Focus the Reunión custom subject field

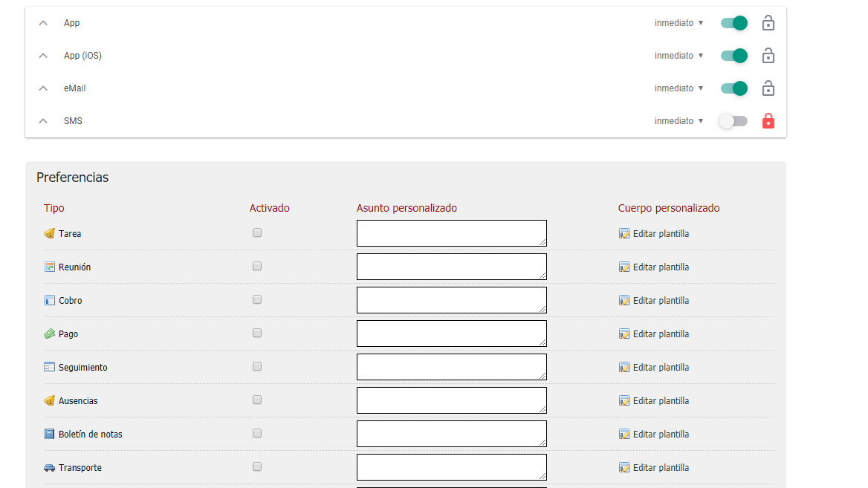tap(452, 267)
